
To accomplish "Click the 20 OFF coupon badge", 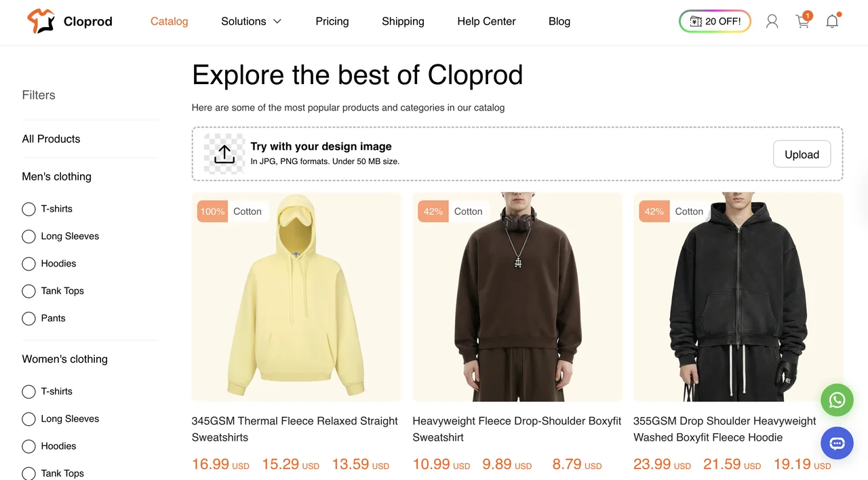I will (x=715, y=22).
